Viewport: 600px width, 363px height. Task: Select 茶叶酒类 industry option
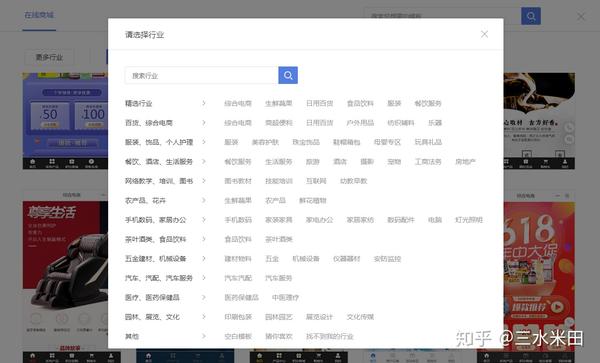279,239
